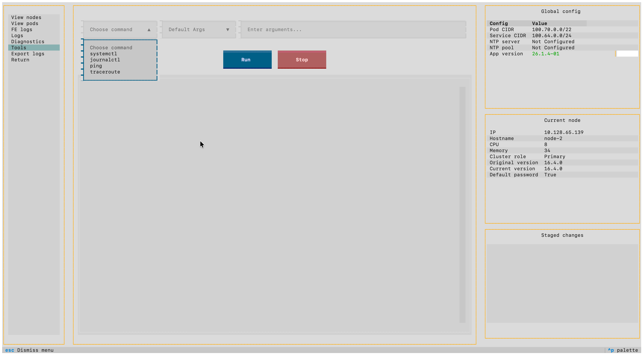Open the ^p palette shortcut

[623, 350]
